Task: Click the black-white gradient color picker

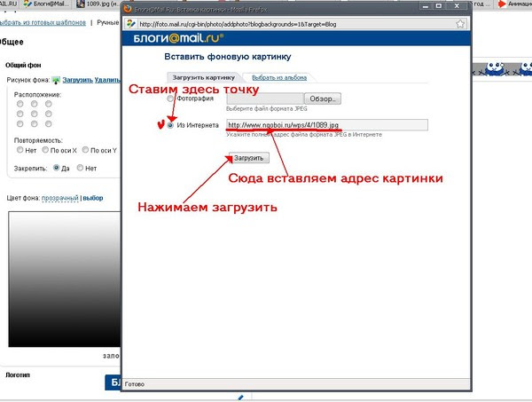Action: pyautogui.click(x=65, y=279)
